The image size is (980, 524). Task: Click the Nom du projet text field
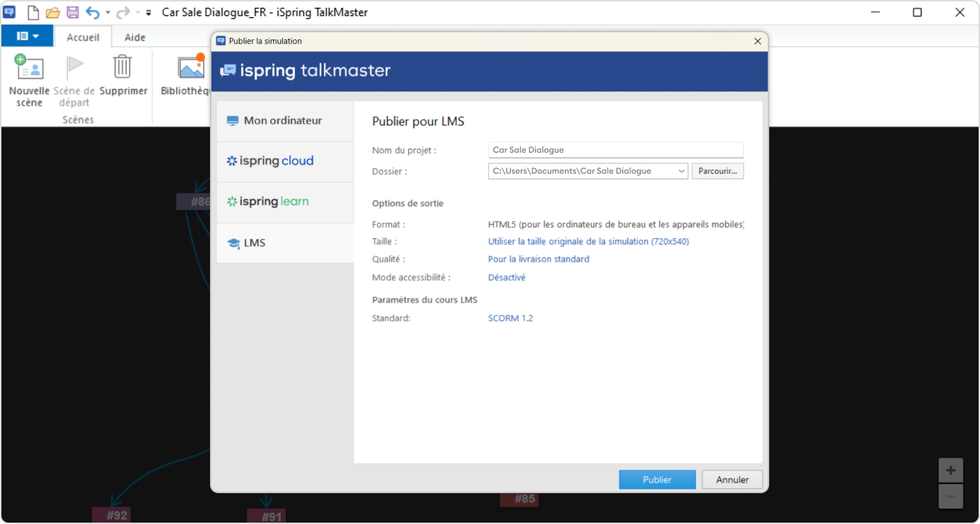615,150
